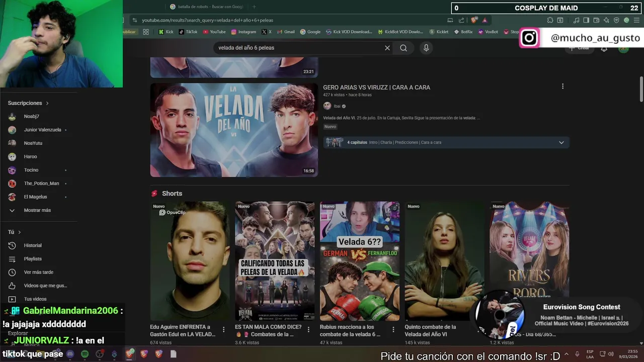Open the Ibai channel link
The image size is (644, 362).
coord(337,106)
